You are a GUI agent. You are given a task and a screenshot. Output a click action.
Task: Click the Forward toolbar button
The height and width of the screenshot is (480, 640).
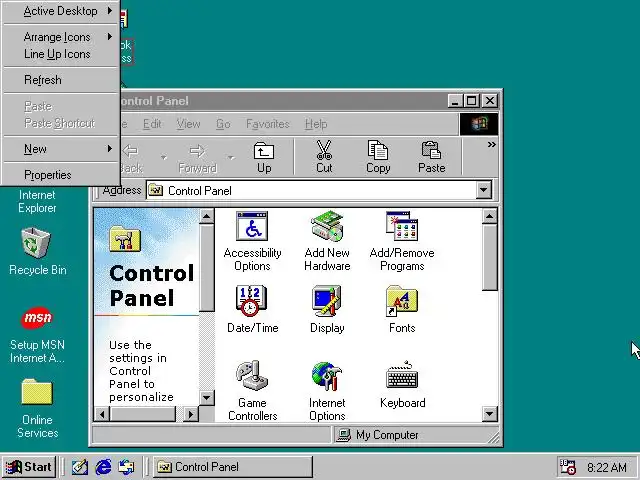197,157
